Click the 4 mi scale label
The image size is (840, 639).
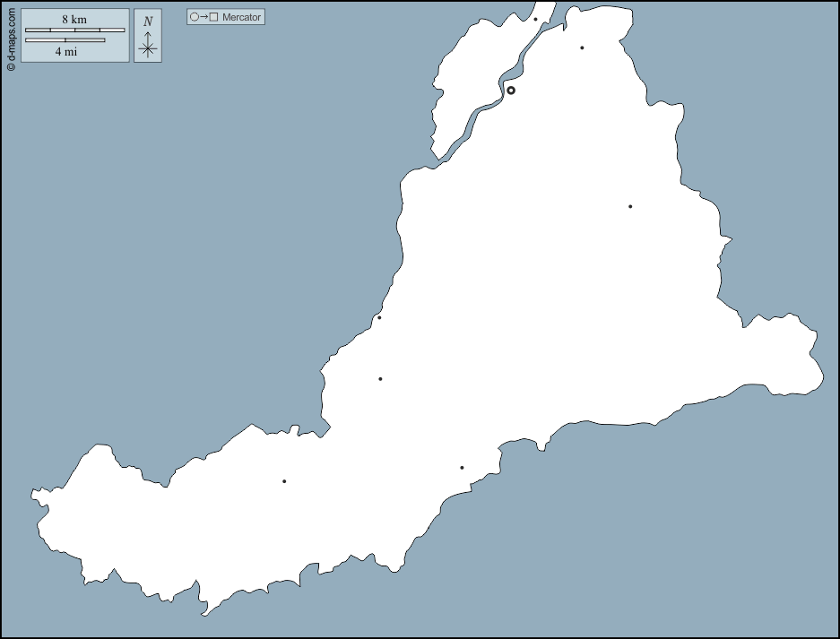(65, 52)
